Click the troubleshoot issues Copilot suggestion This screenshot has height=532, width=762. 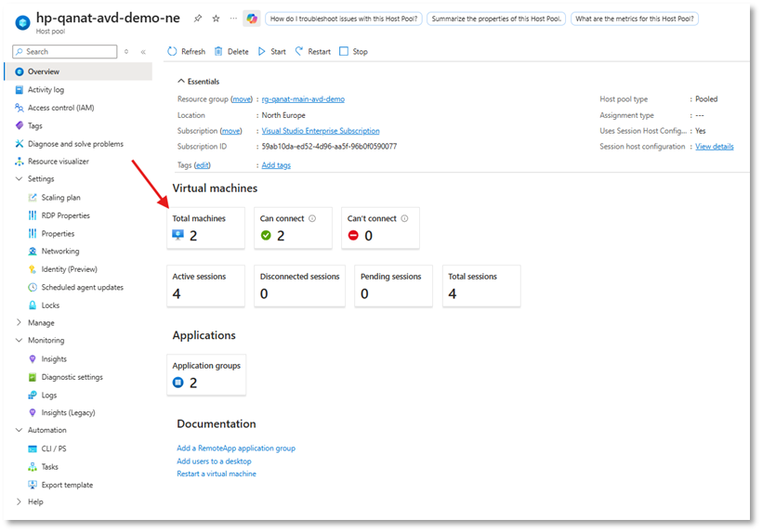point(344,19)
